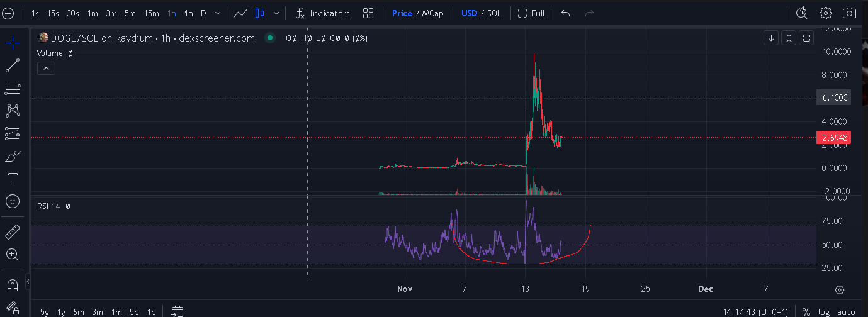
Task: Set date range to 1m in bottom bar
Action: (116, 312)
